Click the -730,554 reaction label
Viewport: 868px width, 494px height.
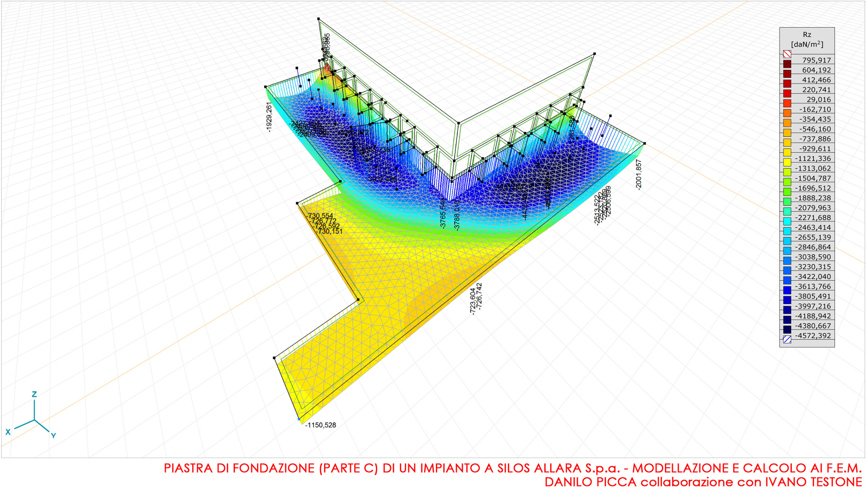319,216
